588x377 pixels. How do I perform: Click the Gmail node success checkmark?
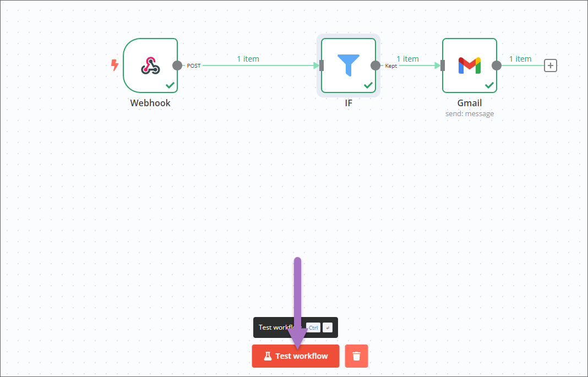tap(489, 85)
